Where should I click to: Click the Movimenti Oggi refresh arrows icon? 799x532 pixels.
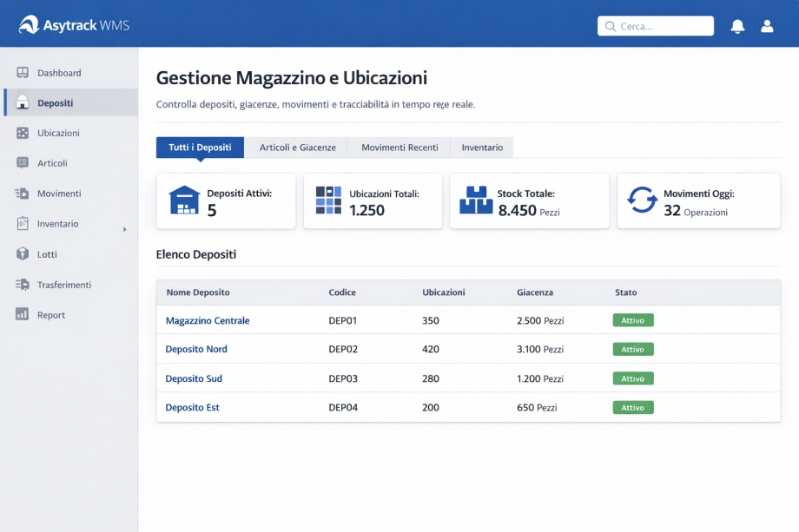(642, 200)
